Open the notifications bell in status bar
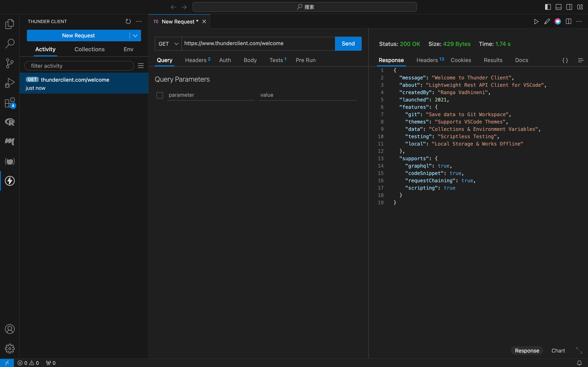This screenshot has height=367, width=588. [x=580, y=363]
